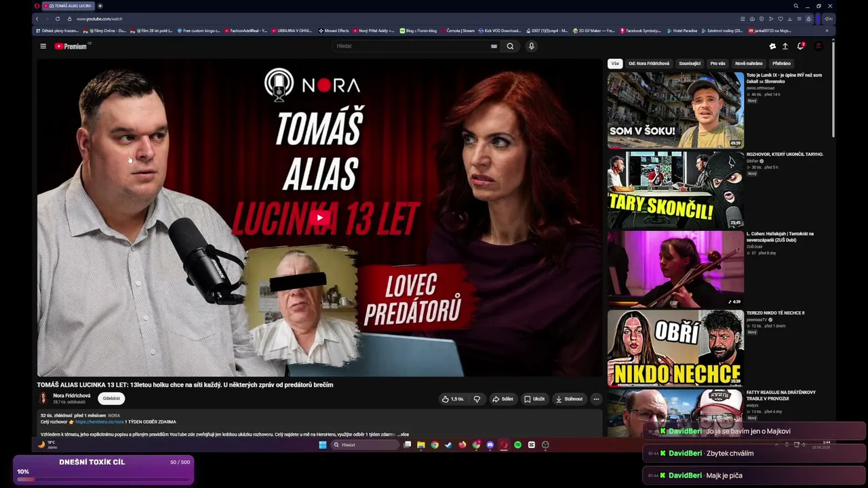
Task: Go back with browser back arrow
Action: (37, 19)
